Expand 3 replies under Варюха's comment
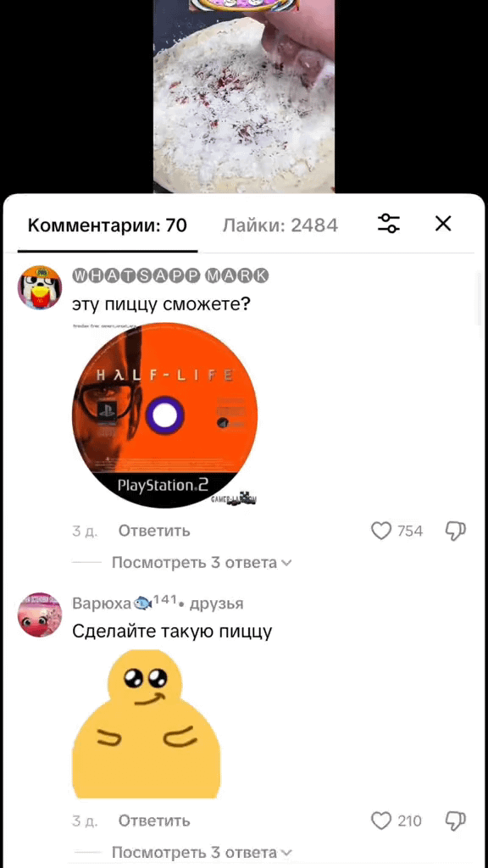This screenshot has height=868, width=488. (202, 853)
